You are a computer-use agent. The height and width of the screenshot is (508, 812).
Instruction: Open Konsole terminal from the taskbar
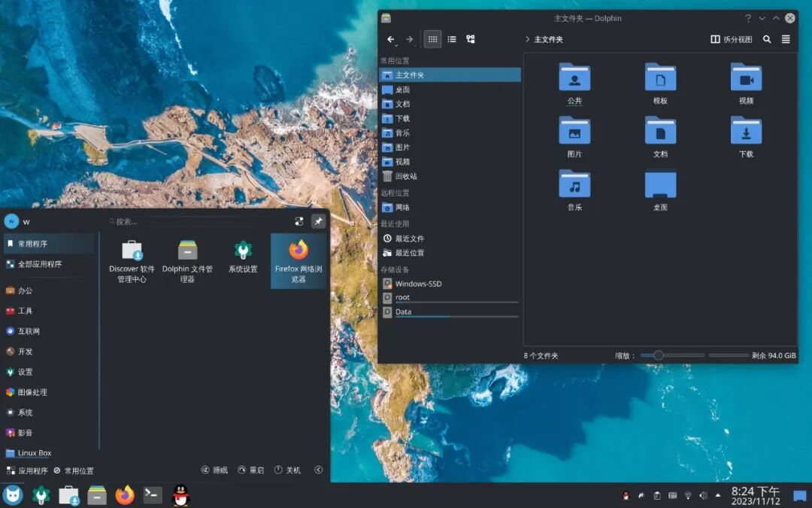tap(153, 495)
